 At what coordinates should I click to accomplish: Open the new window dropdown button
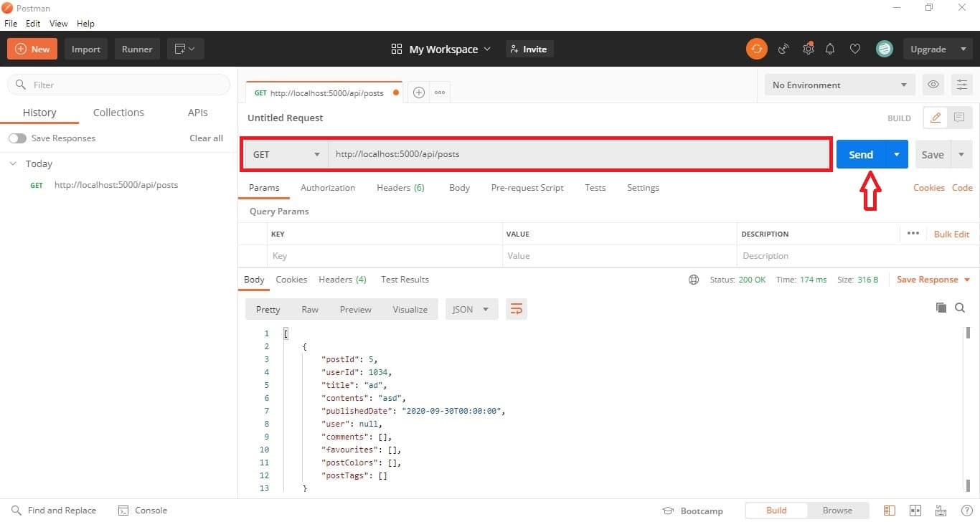click(186, 49)
